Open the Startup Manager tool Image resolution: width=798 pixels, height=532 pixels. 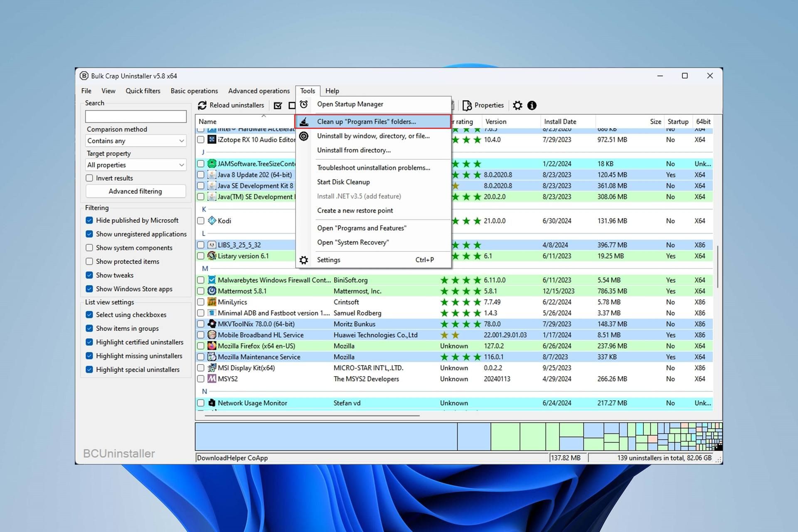(351, 103)
